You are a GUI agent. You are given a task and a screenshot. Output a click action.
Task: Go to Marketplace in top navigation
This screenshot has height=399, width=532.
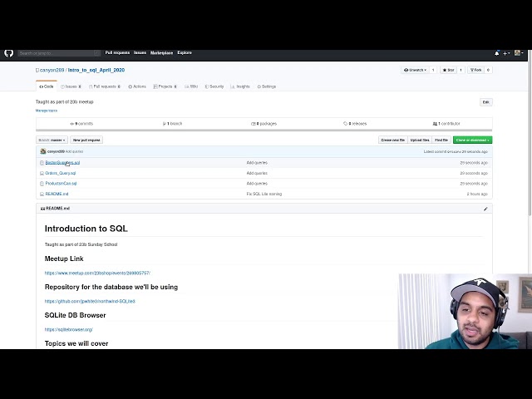pos(161,53)
